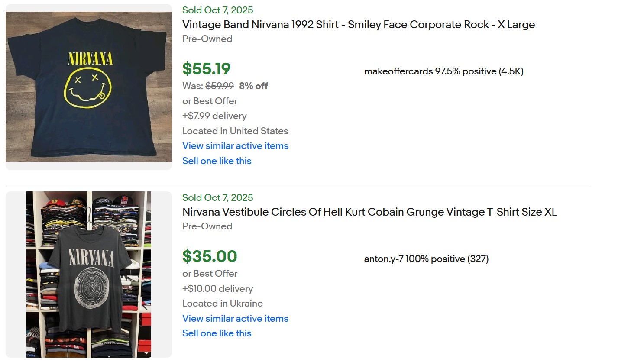Screen dimensions: 644x362
Task: Click Pre-Owned condition under the 1992 Shirt title
Action: (x=207, y=39)
